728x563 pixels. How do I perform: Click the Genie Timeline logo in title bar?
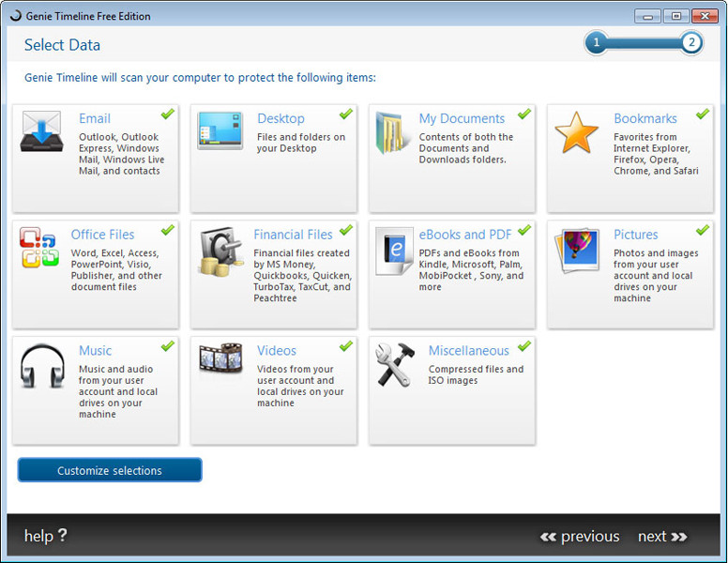16,15
